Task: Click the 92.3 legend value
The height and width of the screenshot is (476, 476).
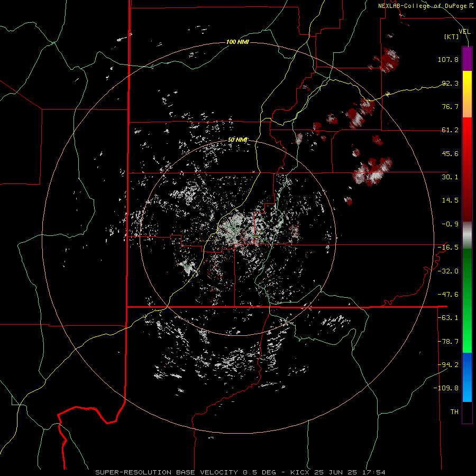Action: point(450,83)
